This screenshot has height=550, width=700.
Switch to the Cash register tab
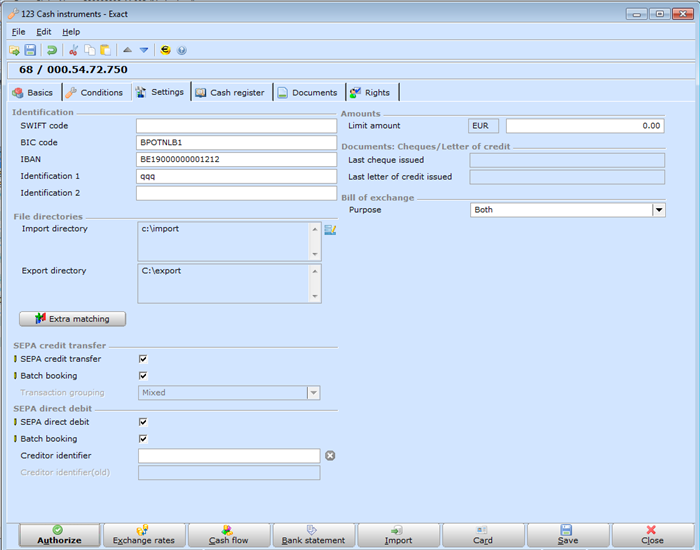[231, 92]
